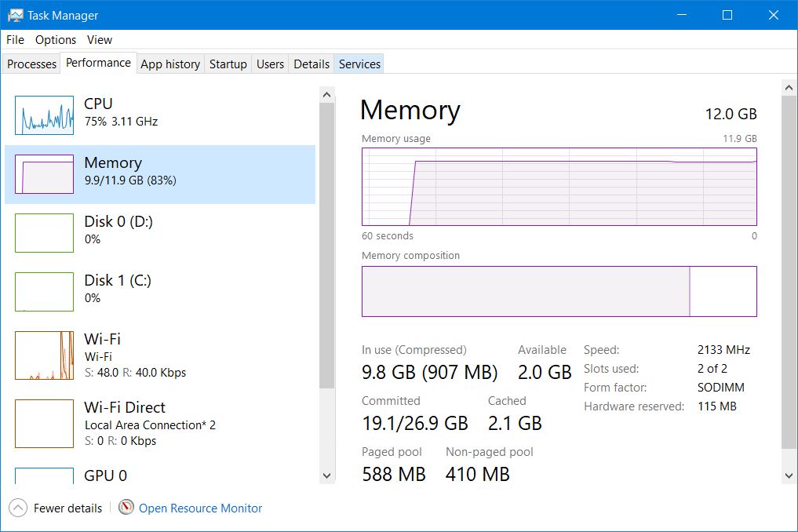
Task: Select the CPU usage graph thumbnail
Action: pyautogui.click(x=44, y=115)
